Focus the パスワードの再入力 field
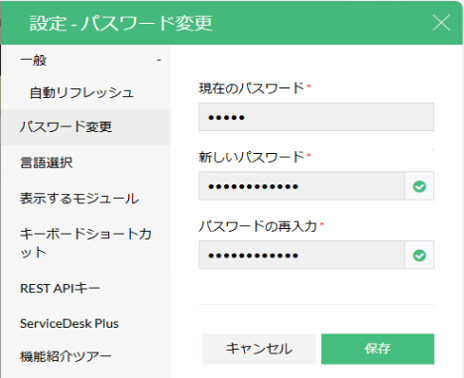 (302, 255)
